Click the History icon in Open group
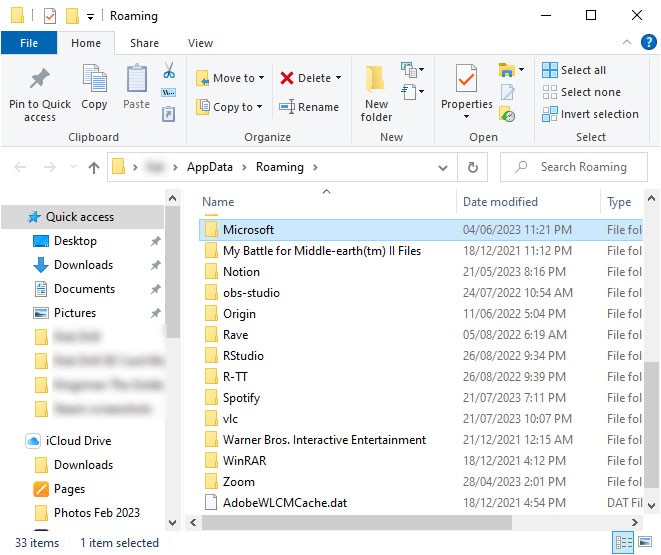This screenshot has height=555, width=661. pos(507,114)
